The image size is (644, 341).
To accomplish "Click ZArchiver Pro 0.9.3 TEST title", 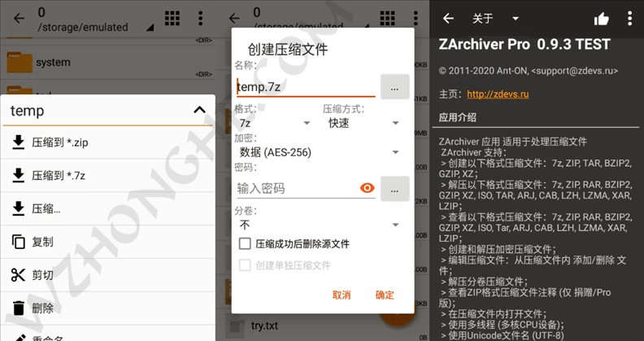I will click(524, 45).
